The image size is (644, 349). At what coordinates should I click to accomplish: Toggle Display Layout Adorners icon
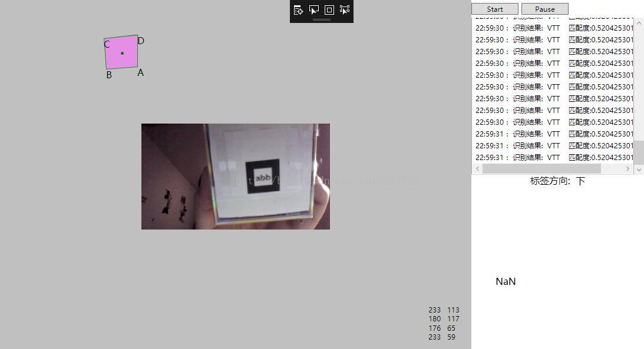pyautogui.click(x=329, y=10)
